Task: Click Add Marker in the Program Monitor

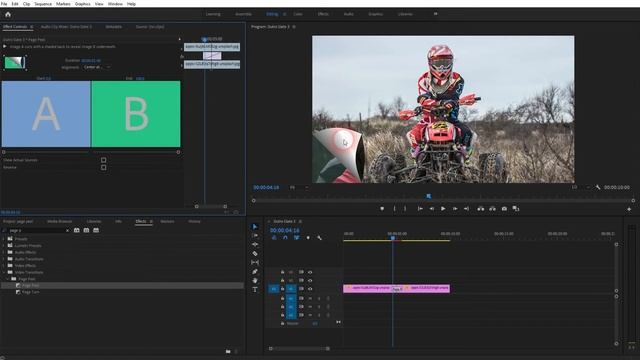Action: (x=382, y=209)
